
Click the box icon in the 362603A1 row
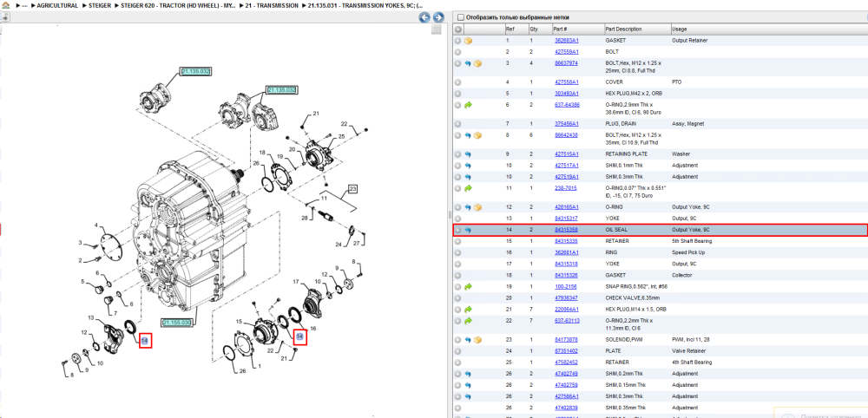point(469,41)
